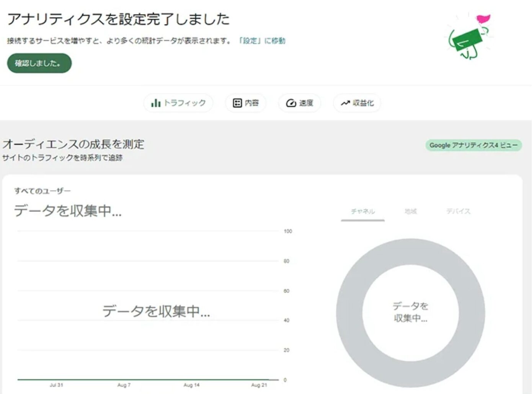The width and height of the screenshot is (532, 394).
Task: Click the Aug 21 axis label
Action: (259, 385)
